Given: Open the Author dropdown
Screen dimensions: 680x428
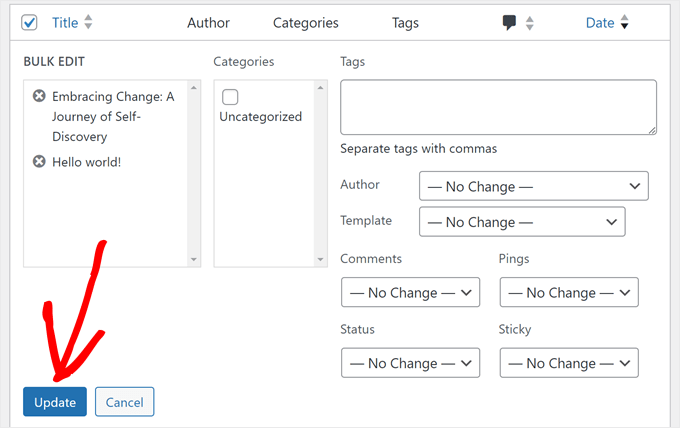Looking at the screenshot, I should [x=533, y=186].
